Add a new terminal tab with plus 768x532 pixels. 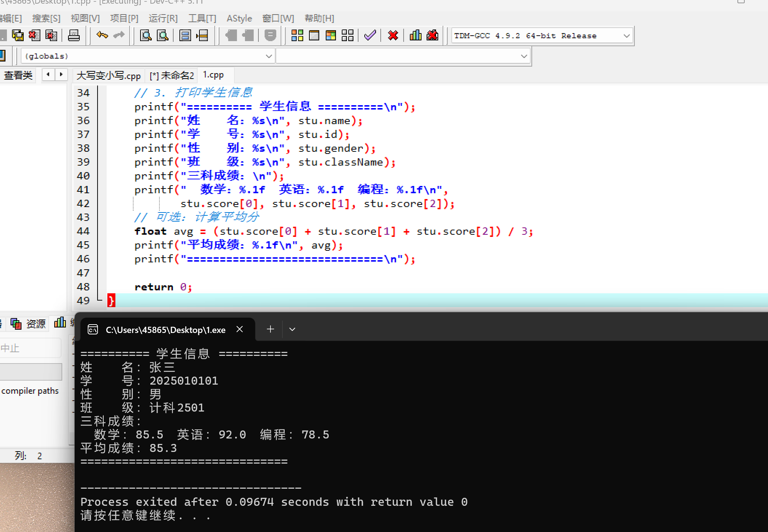coord(270,329)
